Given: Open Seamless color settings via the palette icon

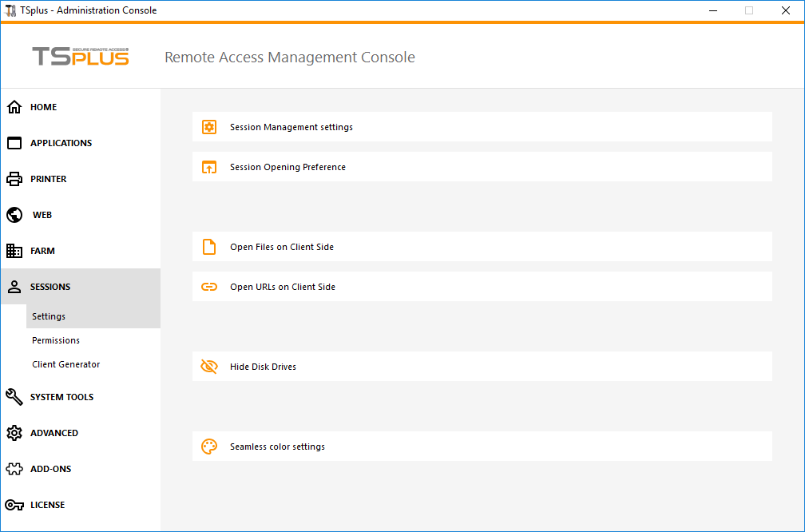Looking at the screenshot, I should (208, 446).
